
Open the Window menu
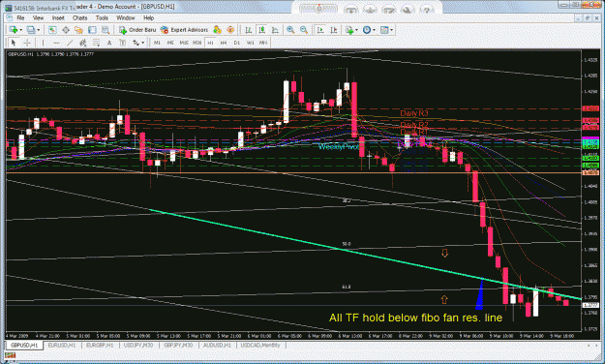126,17
